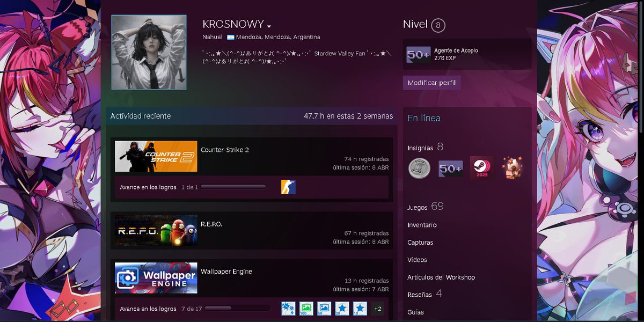Click the En línea status text
Viewport: 644px width, 322px height.
(424, 118)
